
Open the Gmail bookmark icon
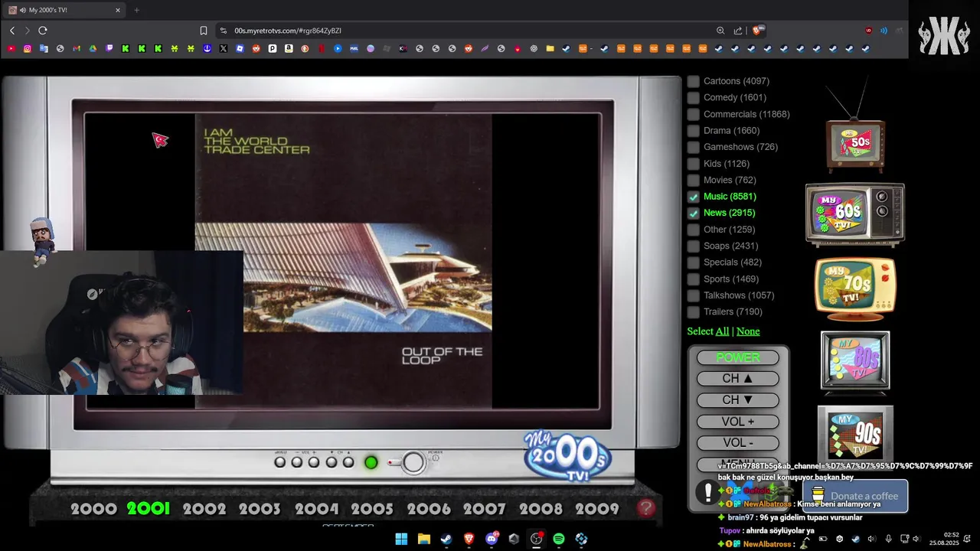pyautogui.click(x=77, y=48)
